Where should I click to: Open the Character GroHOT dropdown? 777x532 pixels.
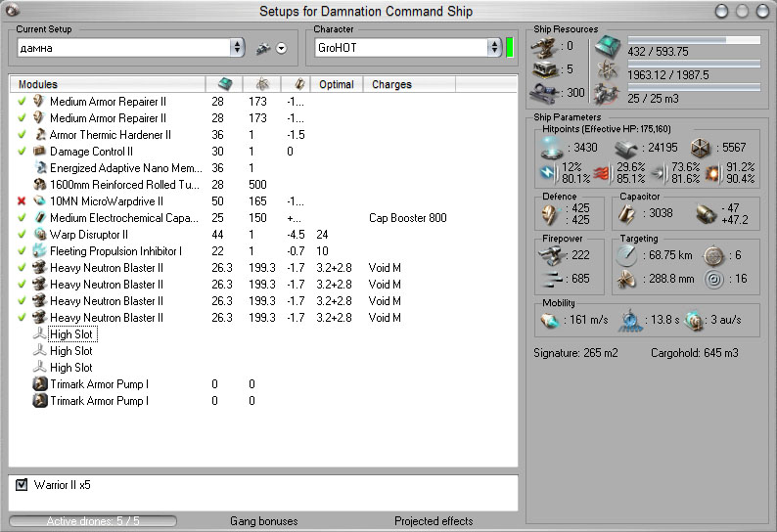[408, 48]
